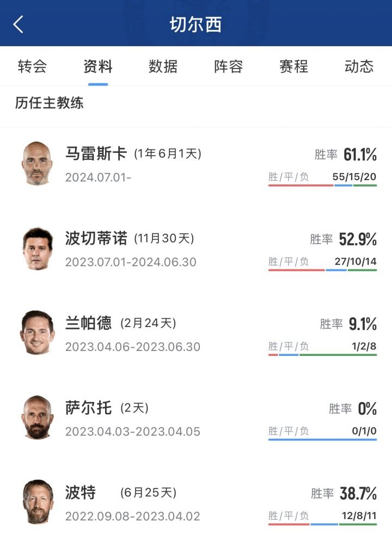The height and width of the screenshot is (542, 392).
Task: Tap the back arrow icon
Action: (x=18, y=24)
